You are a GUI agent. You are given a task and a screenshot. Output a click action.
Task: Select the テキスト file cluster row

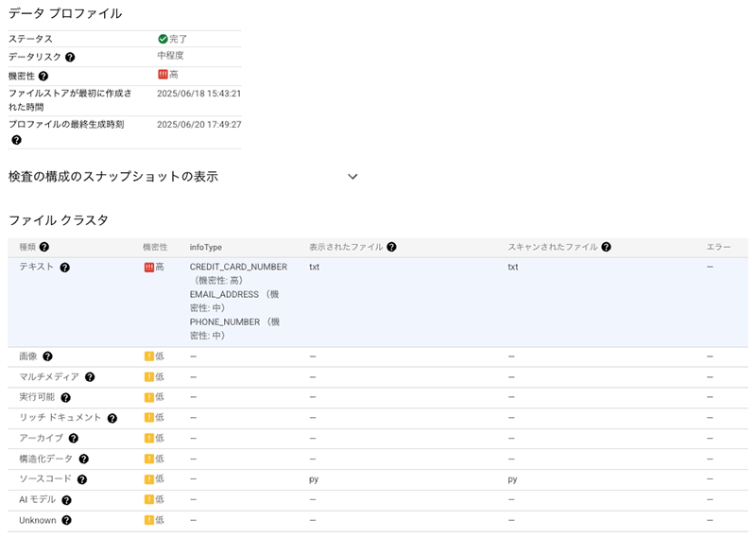[378, 302]
